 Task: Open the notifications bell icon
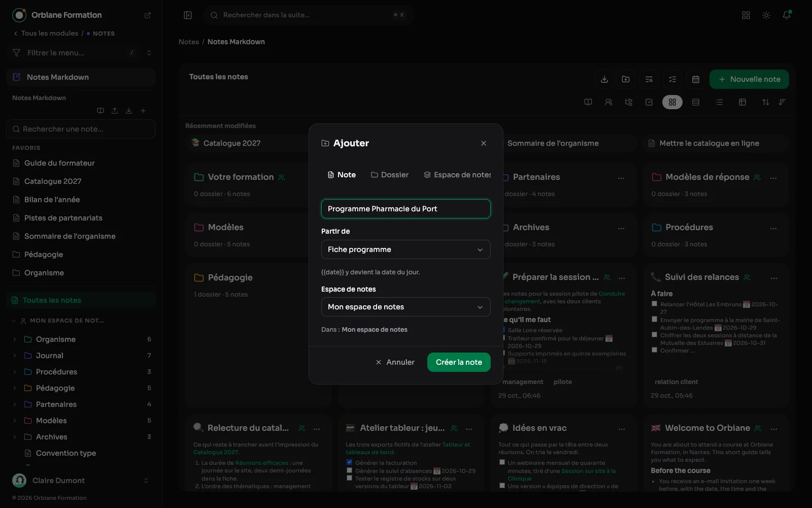point(787,15)
